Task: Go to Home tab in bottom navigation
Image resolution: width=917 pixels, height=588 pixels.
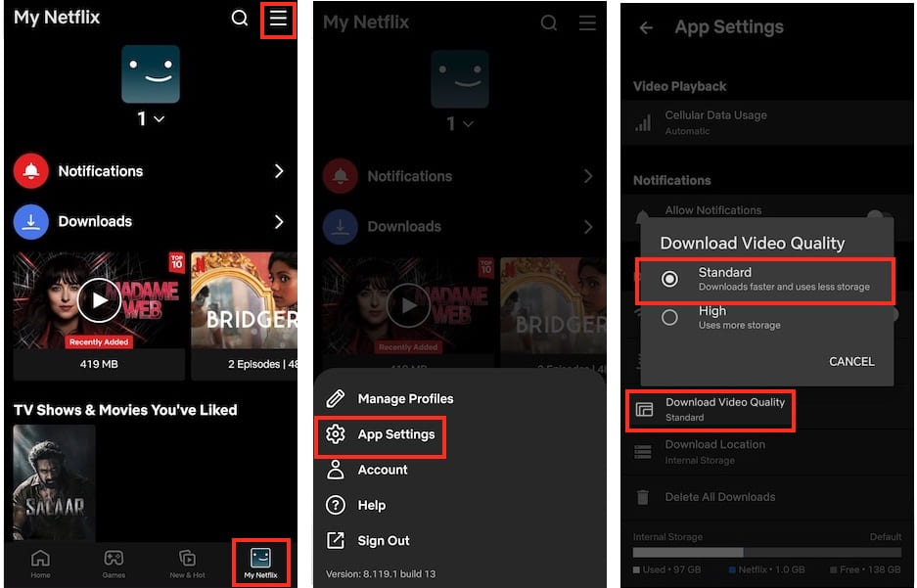Action: tap(40, 564)
